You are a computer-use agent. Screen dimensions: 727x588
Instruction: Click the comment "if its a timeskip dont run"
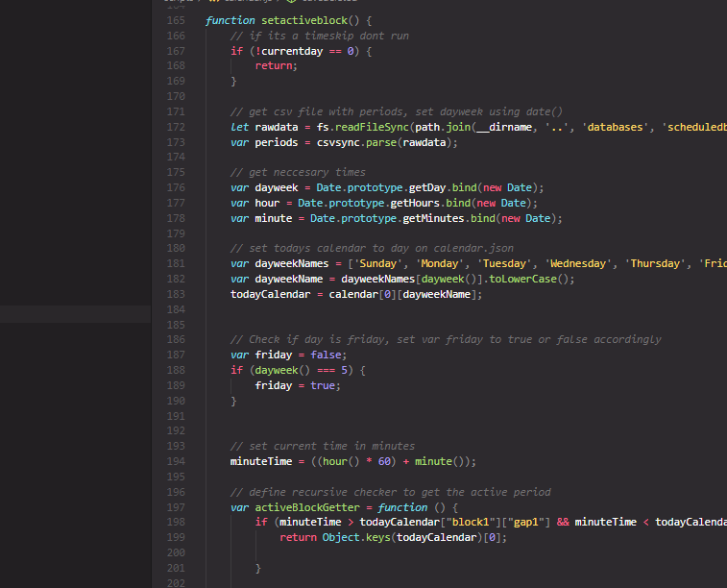point(320,36)
